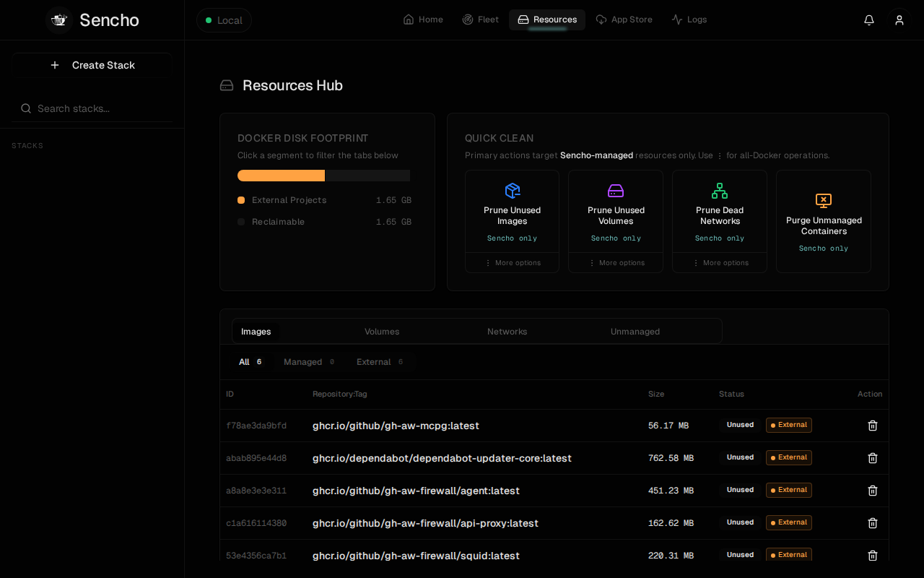
Task: Click the Size column header
Action: (656, 394)
